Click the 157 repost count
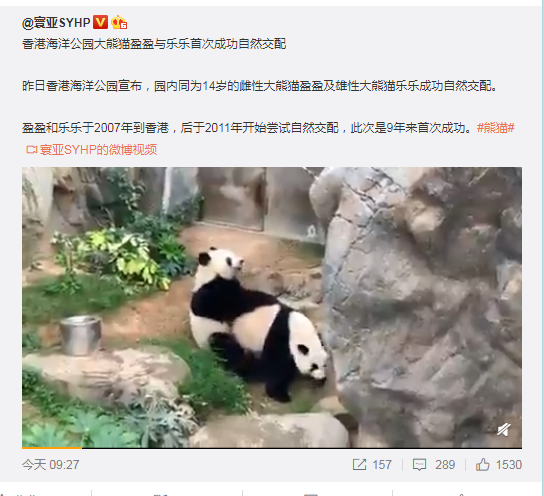The height and width of the screenshot is (496, 544). 382,465
